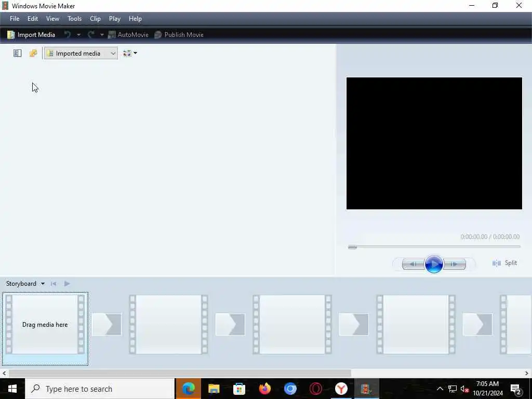532x399 pixels.
Task: Step to next frame in preview
Action: 455,264
